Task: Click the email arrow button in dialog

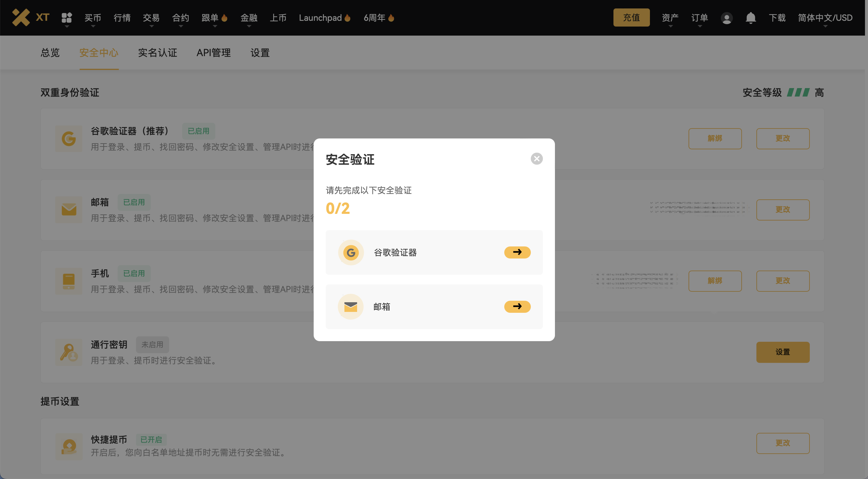Action: tap(517, 306)
